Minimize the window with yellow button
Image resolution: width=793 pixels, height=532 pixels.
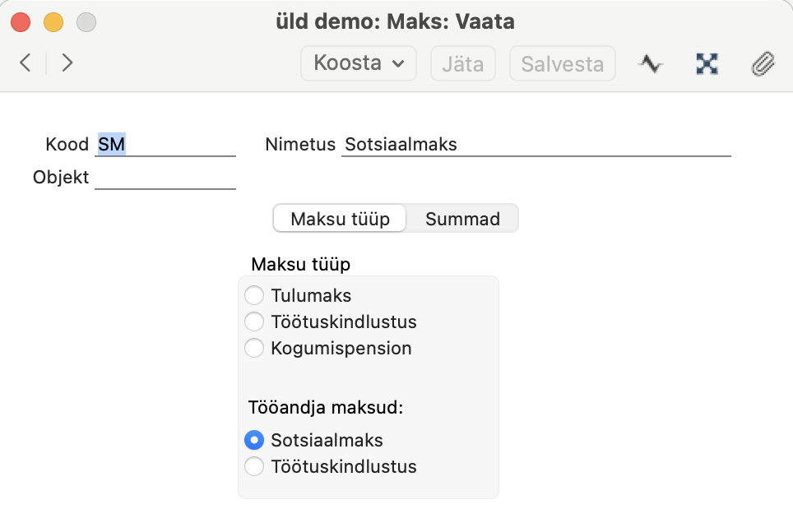pyautogui.click(x=53, y=22)
